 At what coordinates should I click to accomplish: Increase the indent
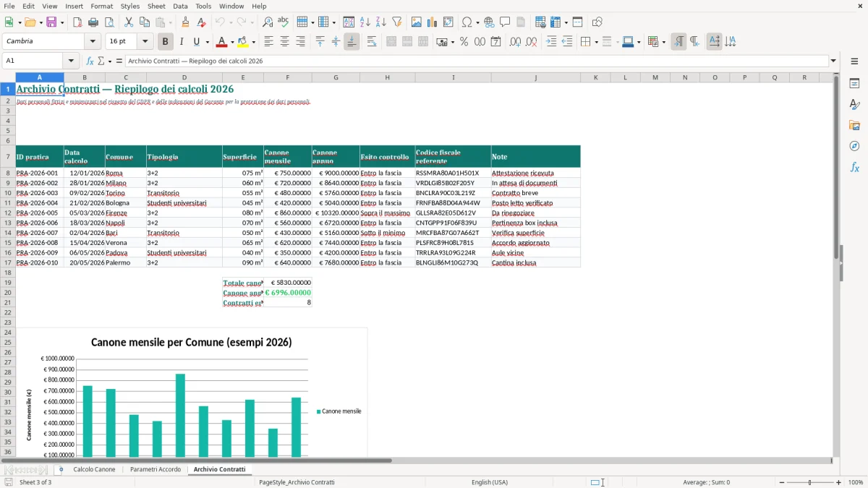coord(551,41)
